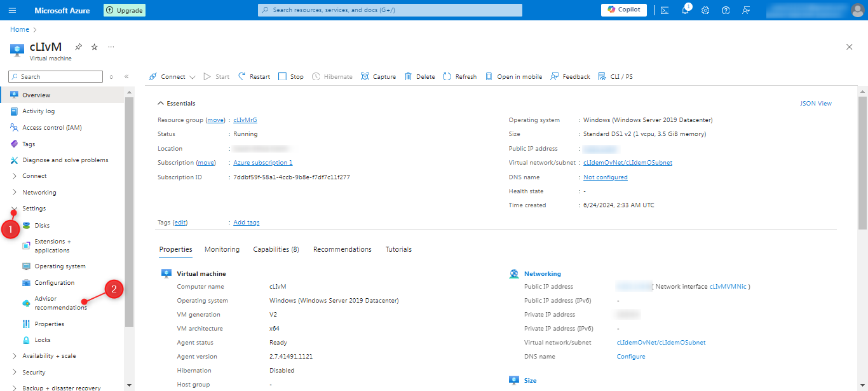Click the global search resources field
Image resolution: width=868 pixels, height=391 pixels.
(x=390, y=10)
